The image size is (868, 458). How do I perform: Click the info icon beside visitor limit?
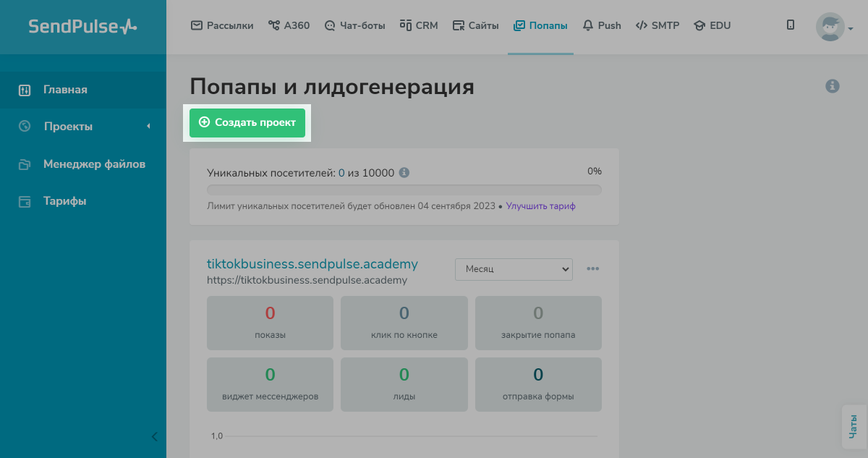[x=404, y=173]
